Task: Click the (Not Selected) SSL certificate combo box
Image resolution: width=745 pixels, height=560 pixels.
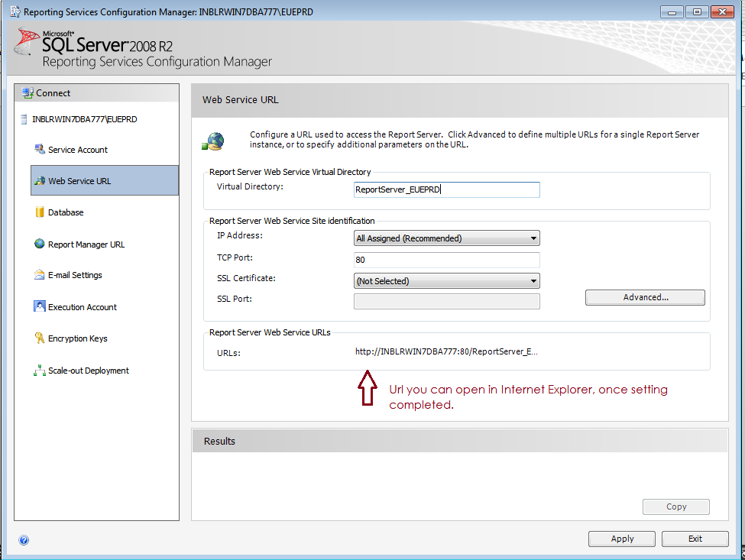Action: point(447,280)
